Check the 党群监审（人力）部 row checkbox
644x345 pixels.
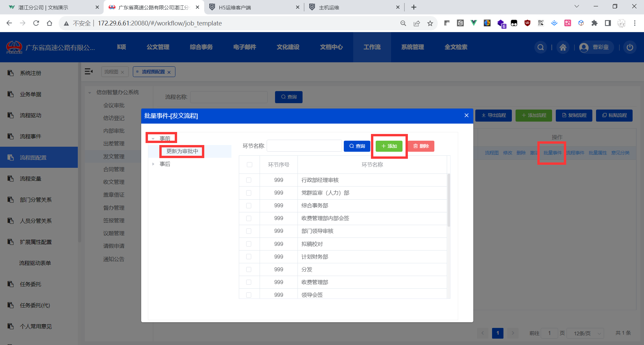tap(249, 193)
